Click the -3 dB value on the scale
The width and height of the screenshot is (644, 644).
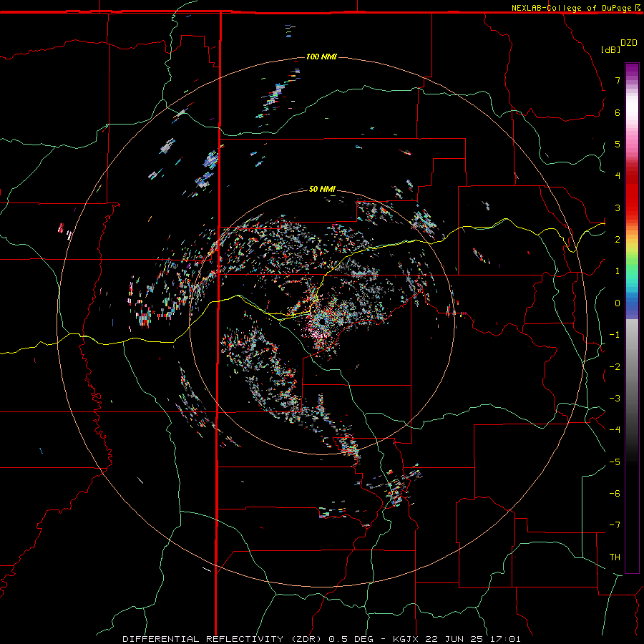[x=615, y=399]
